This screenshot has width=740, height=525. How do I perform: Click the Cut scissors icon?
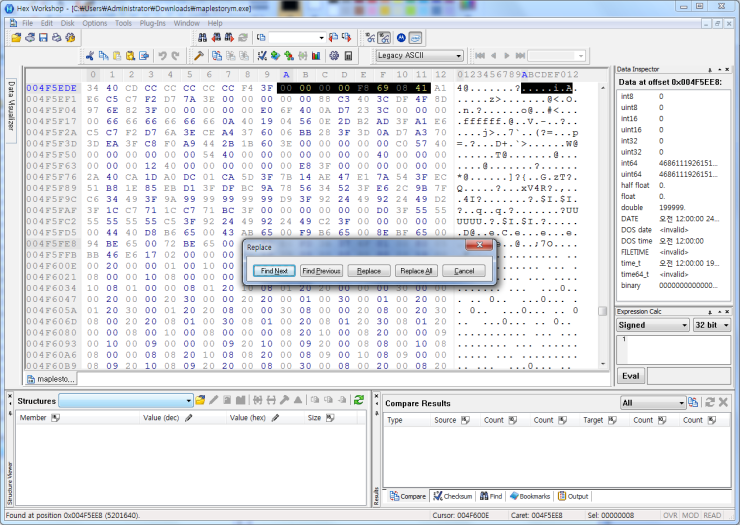pyautogui.click(x=90, y=56)
